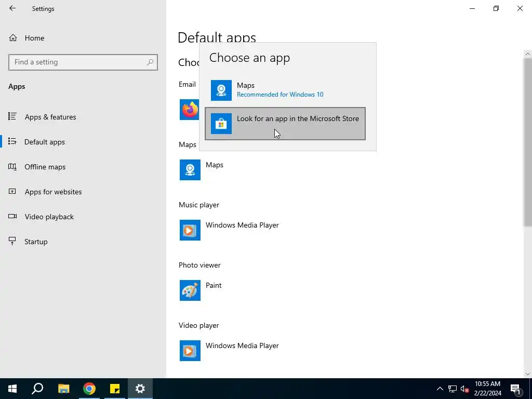Click Maps icon in Choose an app popup
Image resolution: width=532 pixels, height=399 pixels.
(x=221, y=90)
